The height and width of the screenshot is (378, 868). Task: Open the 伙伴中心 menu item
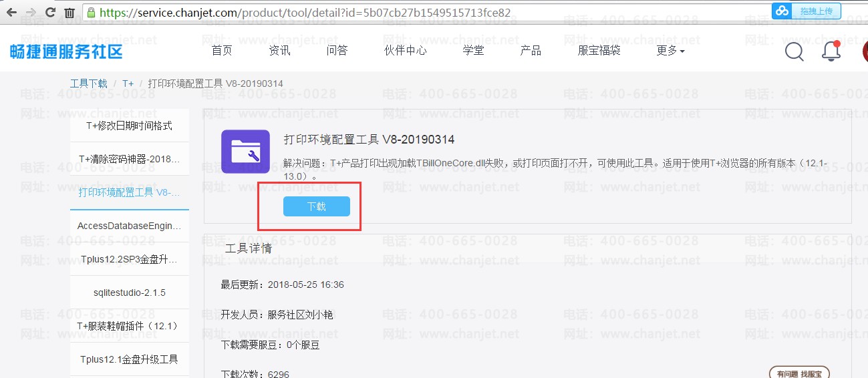click(x=405, y=51)
